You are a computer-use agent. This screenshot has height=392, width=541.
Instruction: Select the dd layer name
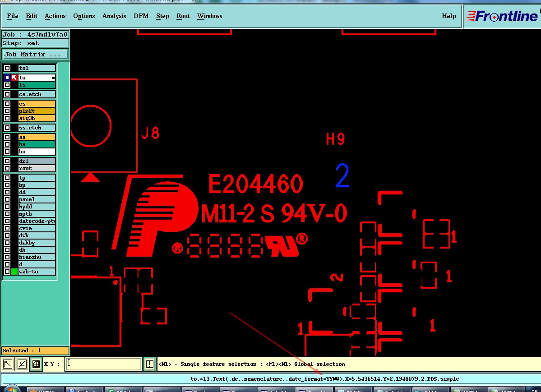[37, 192]
